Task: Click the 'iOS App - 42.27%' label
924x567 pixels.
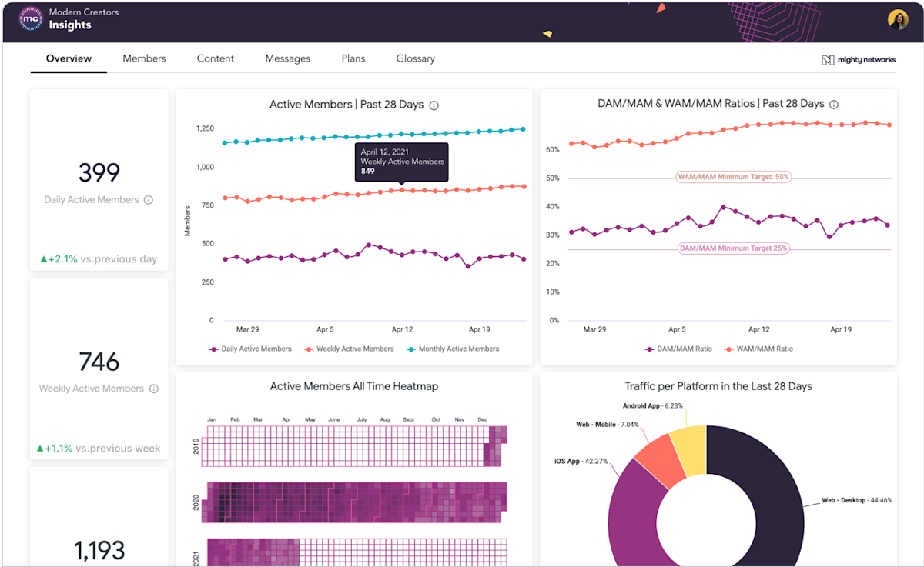Action: (581, 462)
